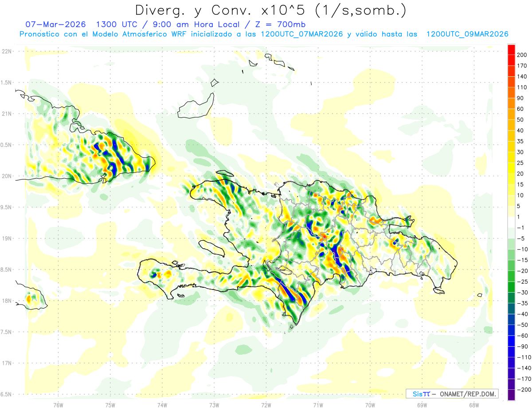Click the "1200UTC_09MAR2026" valid-until timestamp
Screen dimensions: 532x411
(467, 34)
